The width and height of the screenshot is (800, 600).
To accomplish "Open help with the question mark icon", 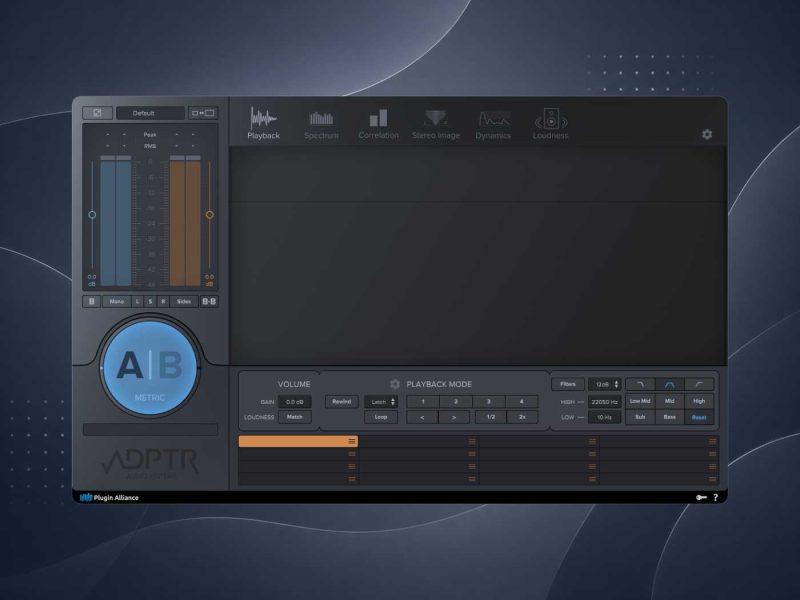I will click(715, 497).
